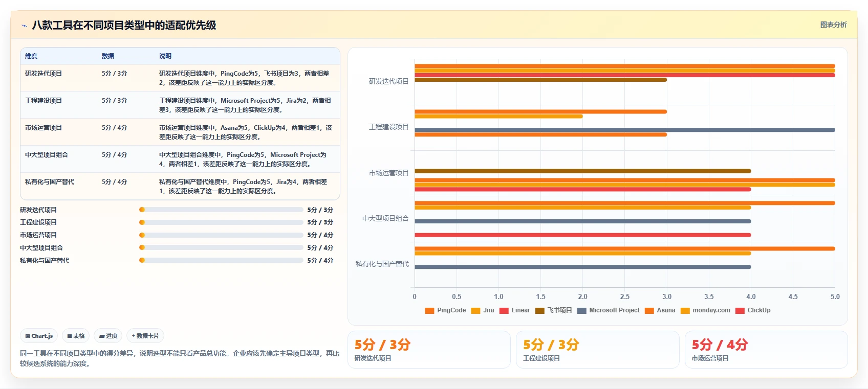868x389 pixels.
Task: Click the description mentioning Asana为5，ClickUp为4
Action: coord(245,132)
